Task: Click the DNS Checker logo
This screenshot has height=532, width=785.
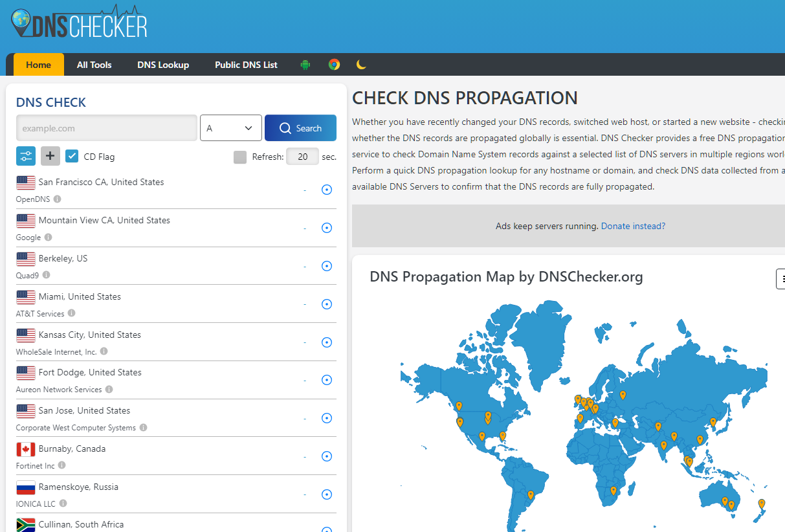Action: [79, 23]
